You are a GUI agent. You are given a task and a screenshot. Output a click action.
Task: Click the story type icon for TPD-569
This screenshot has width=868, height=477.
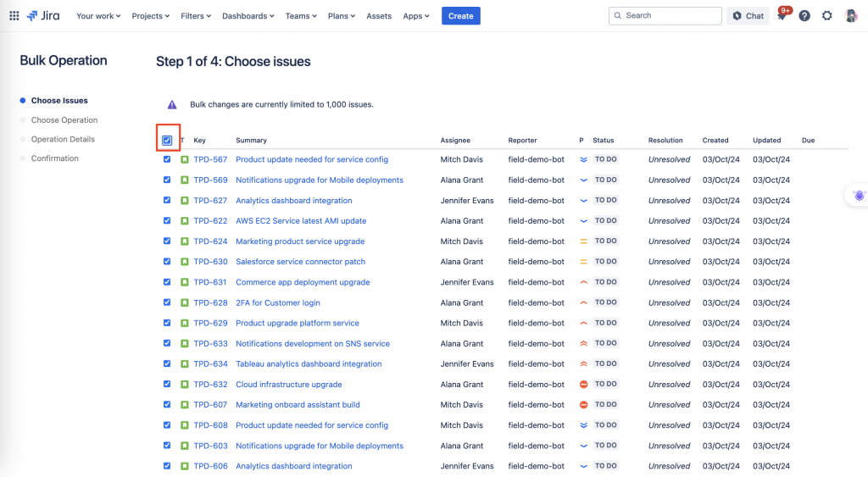pyautogui.click(x=184, y=180)
